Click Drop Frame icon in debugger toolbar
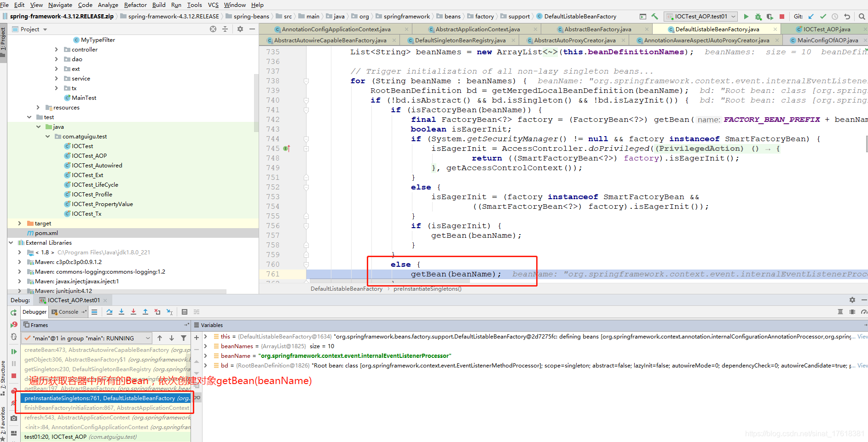 coord(157,312)
